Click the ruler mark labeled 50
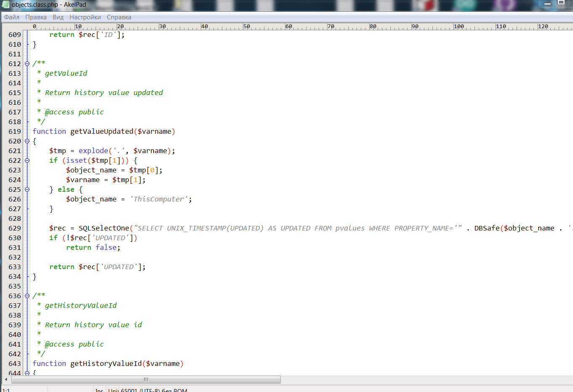Viewport: 573px width, 392px height. (x=246, y=26)
